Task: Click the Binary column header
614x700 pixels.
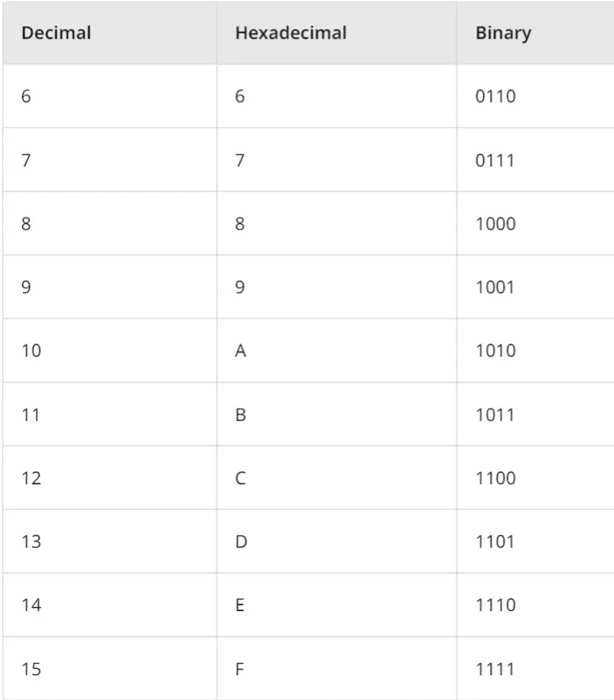Action: point(504,34)
